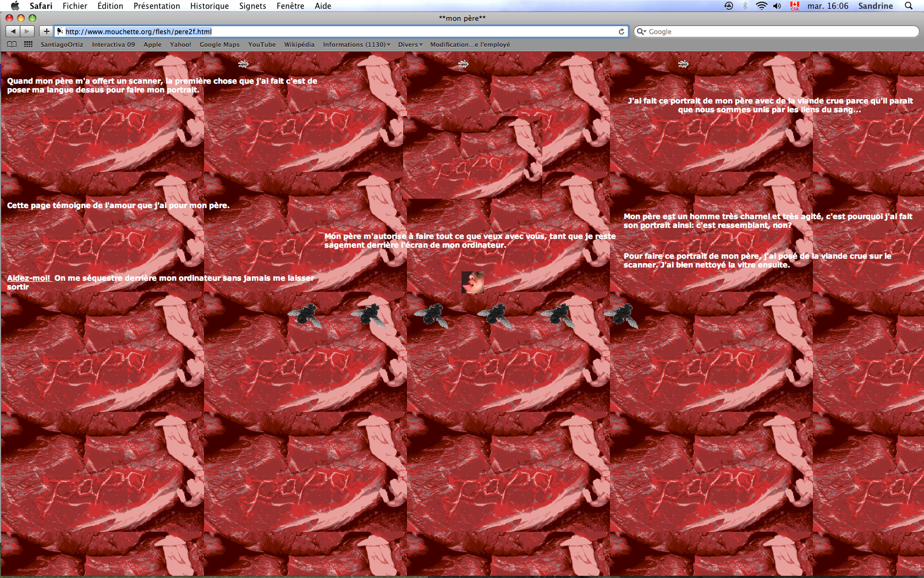924x578 pixels.
Task: Open the Édition menu
Action: (110, 6)
